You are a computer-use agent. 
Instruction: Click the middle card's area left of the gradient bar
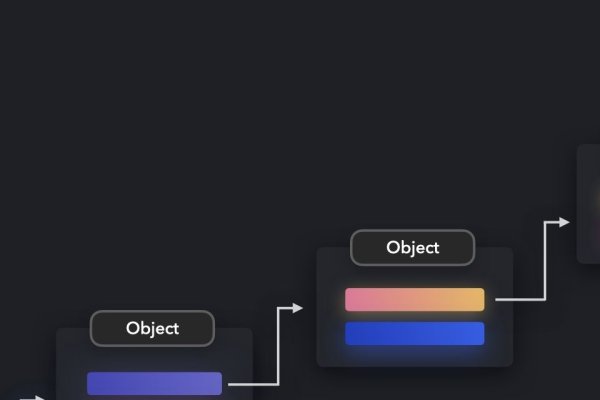coord(331,300)
